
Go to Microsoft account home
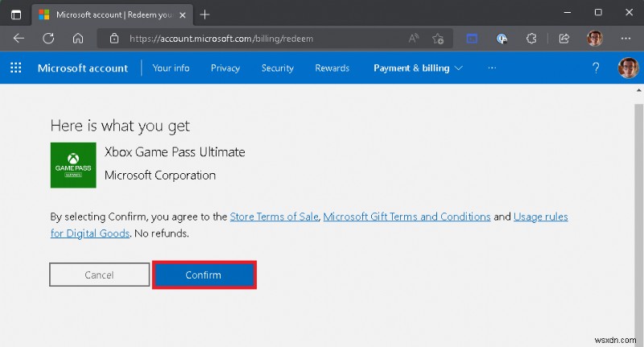[83, 68]
